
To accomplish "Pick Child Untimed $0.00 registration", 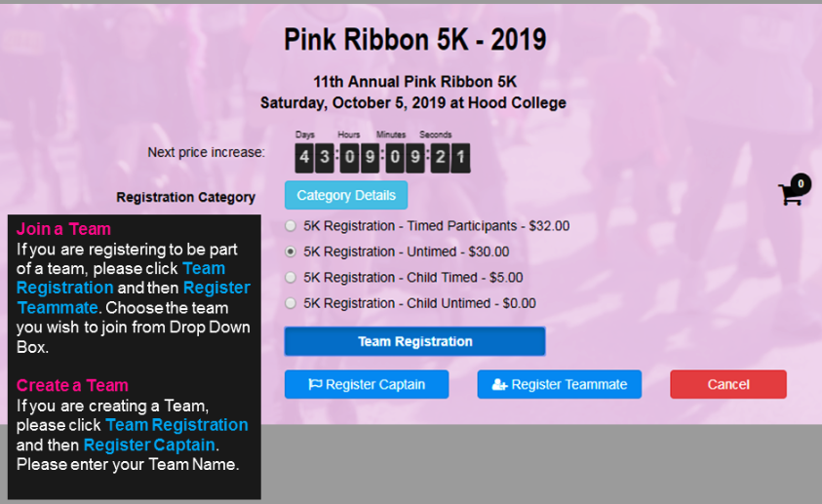I will tap(291, 303).
